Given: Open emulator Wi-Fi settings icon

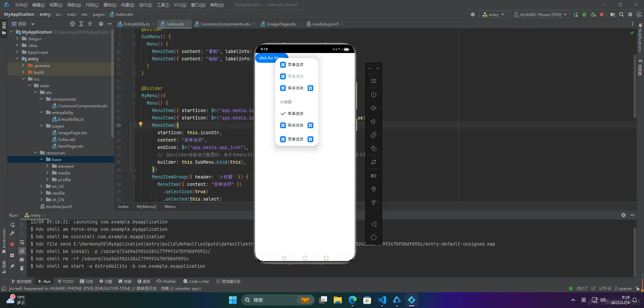Looking at the screenshot, I should [x=374, y=203].
